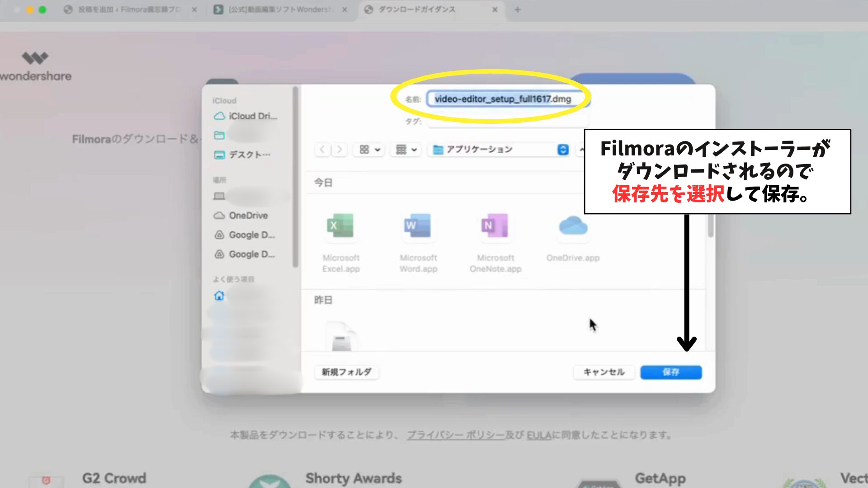This screenshot has width=868, height=488.
Task: Select the Microsoft Word.app icon
Action: pos(417,226)
